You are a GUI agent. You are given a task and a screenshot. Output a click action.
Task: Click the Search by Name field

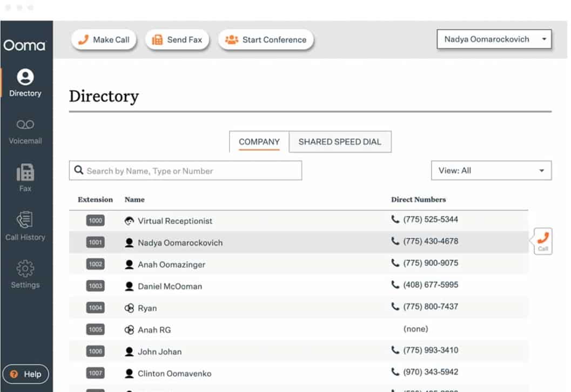click(x=185, y=171)
